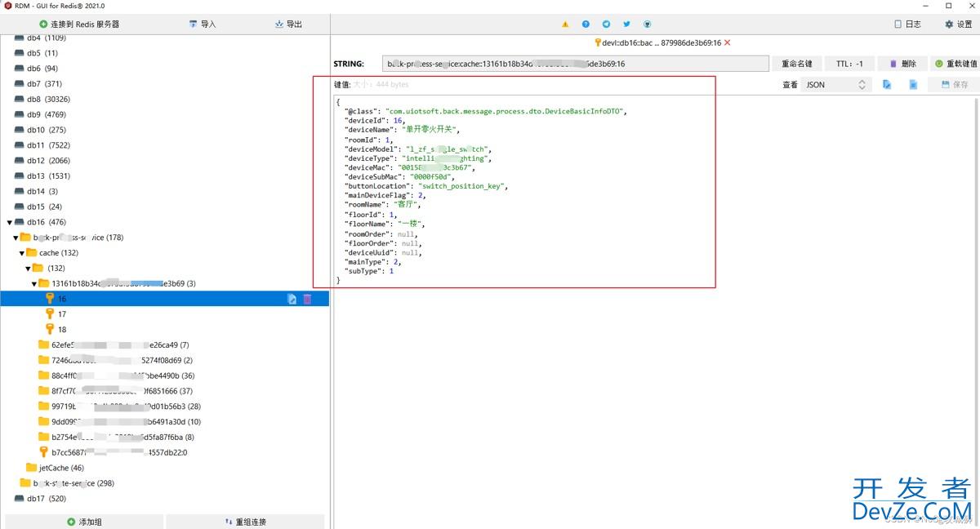Collapse the cache (132) folder arrow
Screen dimensions: 980x529
point(22,253)
